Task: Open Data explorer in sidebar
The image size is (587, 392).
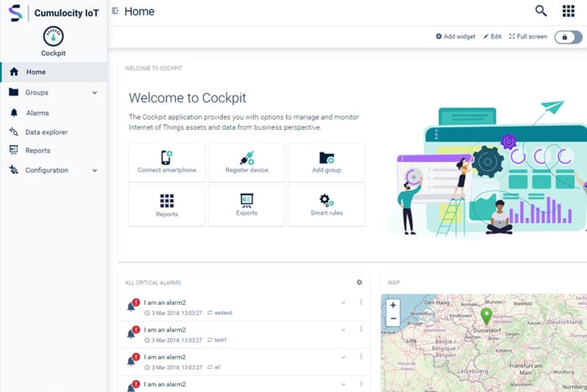Action: pos(54,132)
